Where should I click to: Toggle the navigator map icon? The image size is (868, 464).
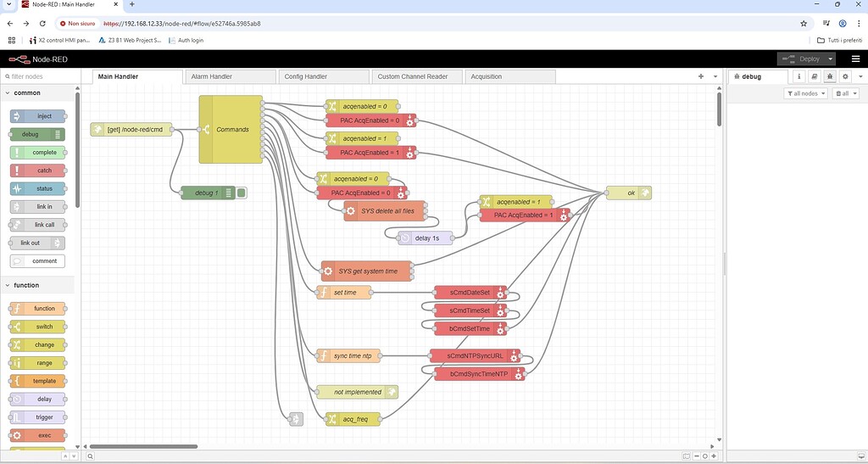coord(685,456)
